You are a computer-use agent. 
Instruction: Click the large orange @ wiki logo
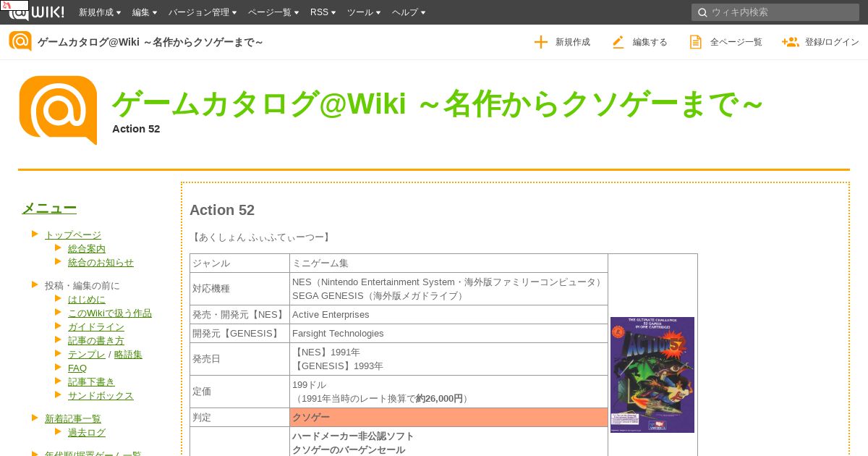pos(58,110)
